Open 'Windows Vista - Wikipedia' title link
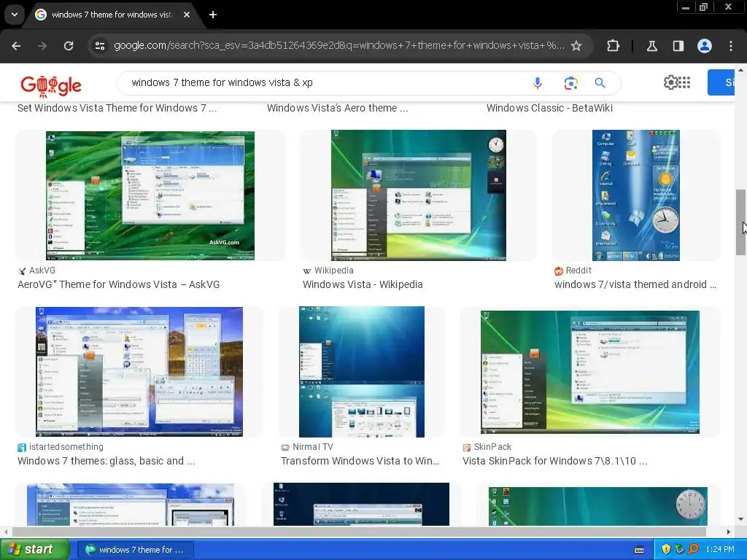 click(363, 285)
